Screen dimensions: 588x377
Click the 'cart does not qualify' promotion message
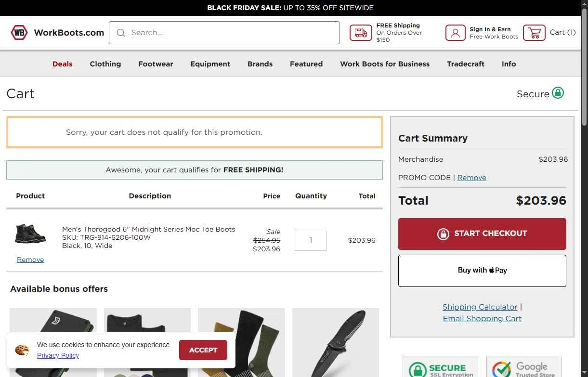coord(195,132)
